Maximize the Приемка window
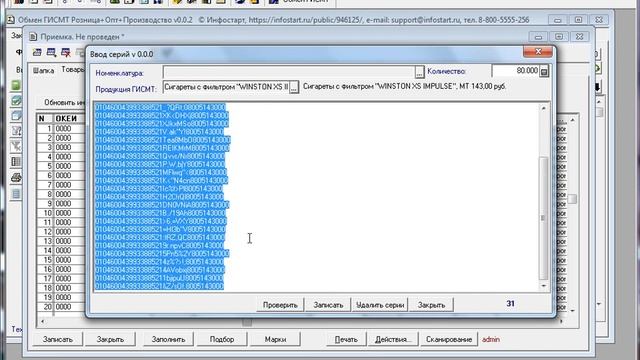Image resolution: width=640 pixels, height=360 pixels. coord(559,37)
